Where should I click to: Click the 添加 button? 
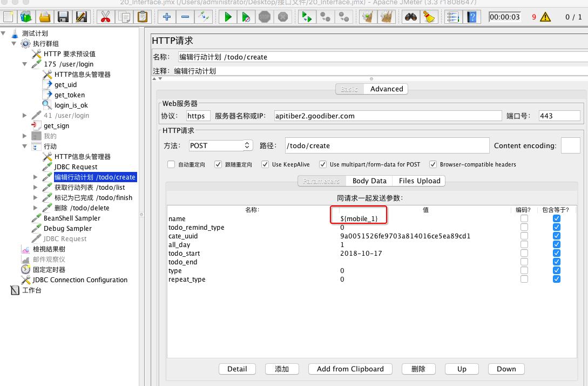[x=282, y=369]
